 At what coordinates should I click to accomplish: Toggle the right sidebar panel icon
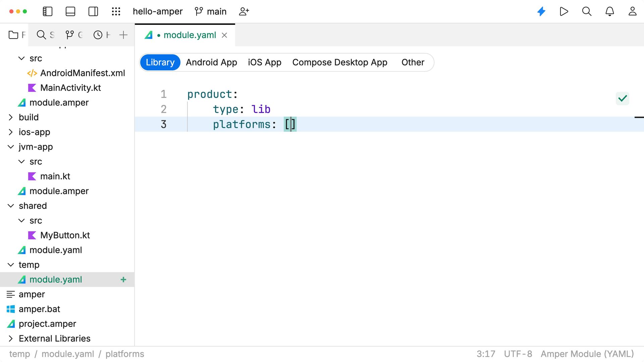(93, 11)
